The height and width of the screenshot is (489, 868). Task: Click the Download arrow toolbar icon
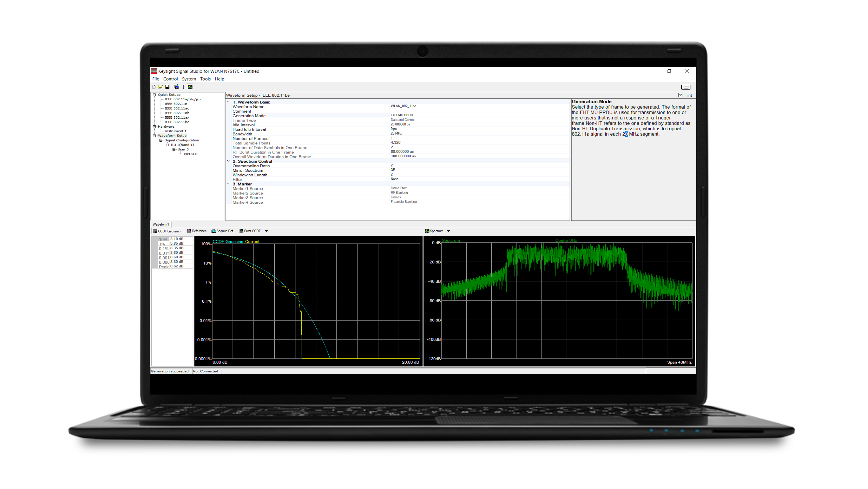pyautogui.click(x=183, y=87)
